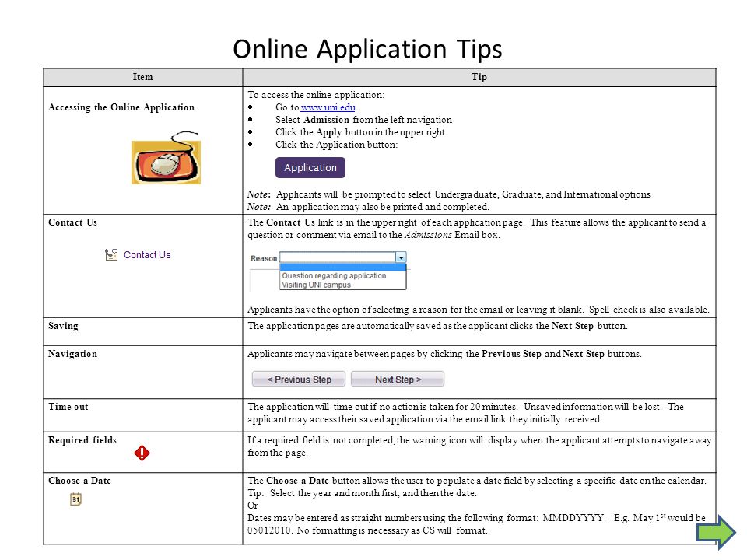Click the 'Item' column header
Screen dimensions: 747x560
pos(143,77)
